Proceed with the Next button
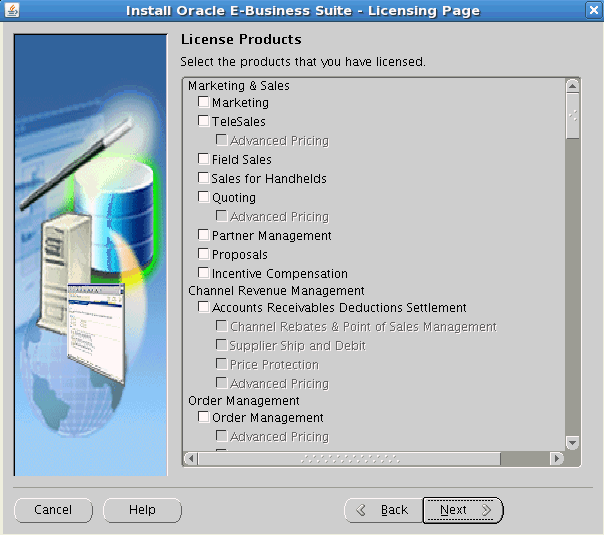The width and height of the screenshot is (604, 535). [463, 510]
